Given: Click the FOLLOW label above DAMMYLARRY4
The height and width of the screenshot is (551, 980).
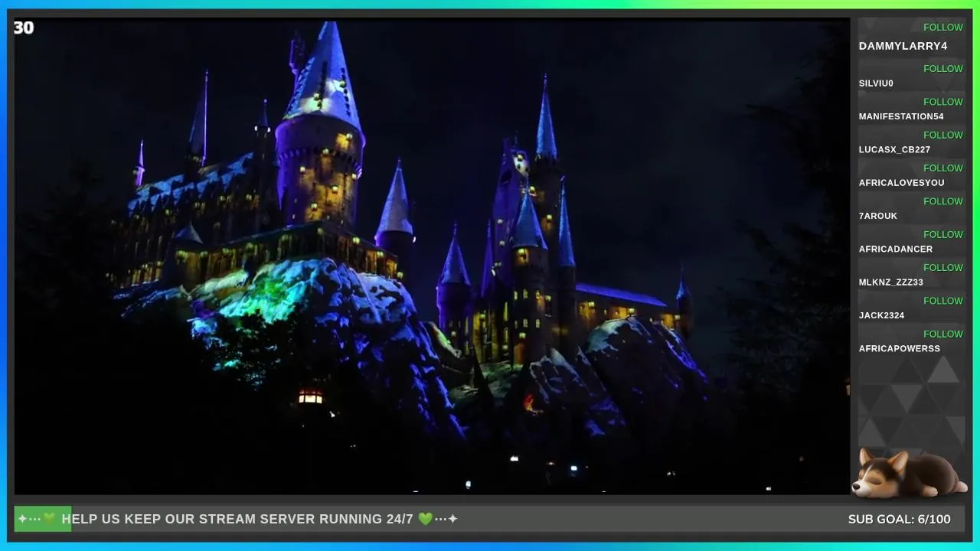Looking at the screenshot, I should click(943, 28).
